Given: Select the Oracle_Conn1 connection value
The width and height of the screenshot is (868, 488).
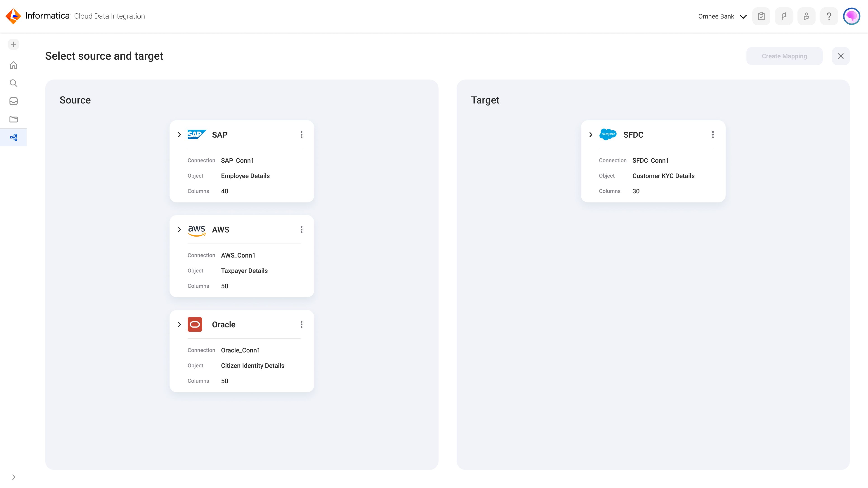Looking at the screenshot, I should tap(241, 350).
